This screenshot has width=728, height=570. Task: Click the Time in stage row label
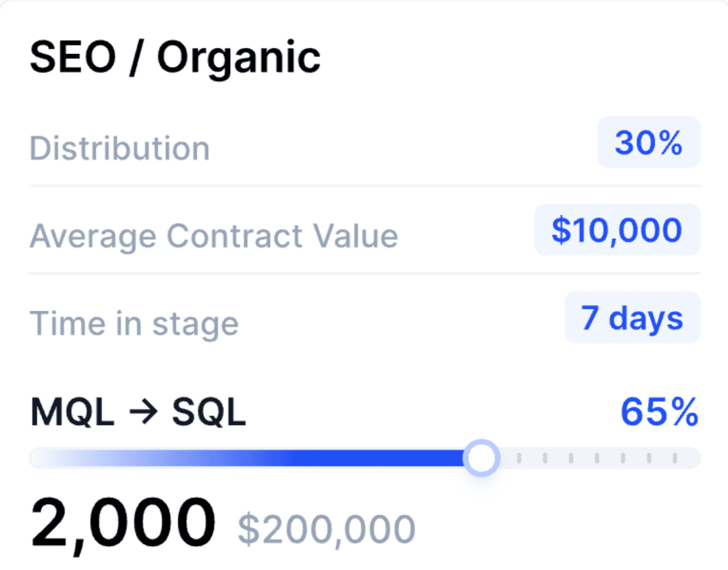point(134,323)
